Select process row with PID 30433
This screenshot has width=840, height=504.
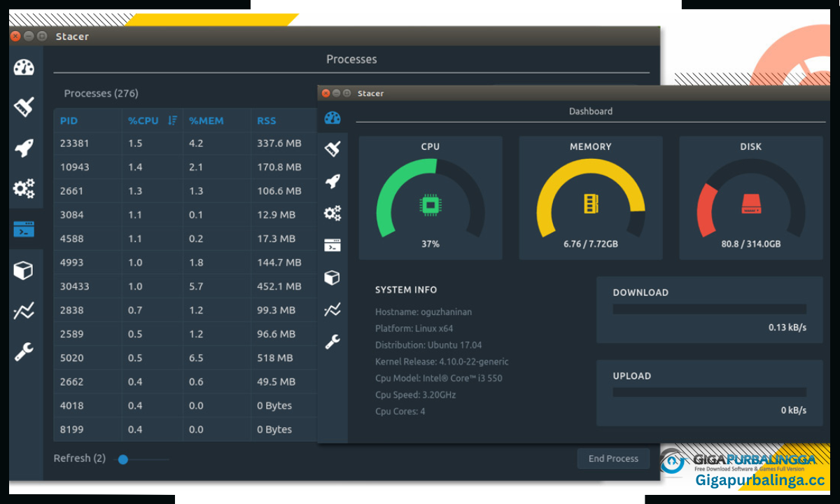[x=185, y=286]
